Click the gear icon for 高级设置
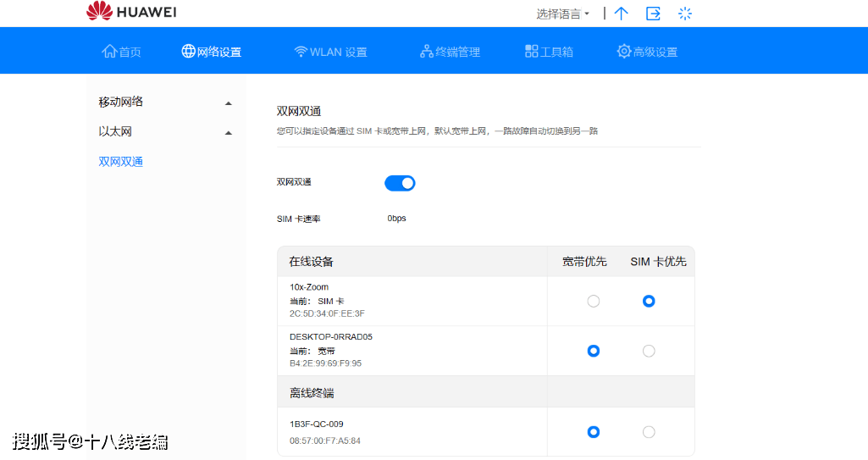868x460 pixels. coord(624,52)
